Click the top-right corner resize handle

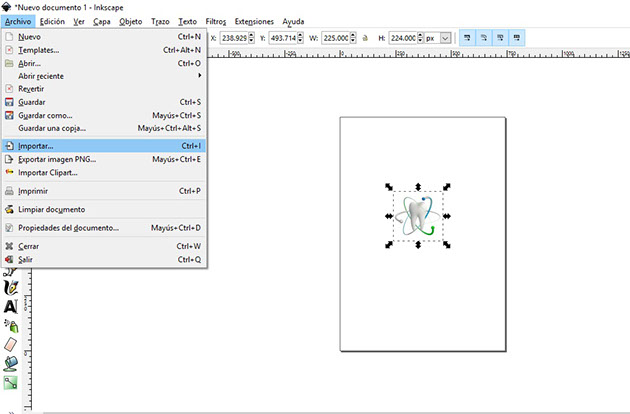coord(447,187)
